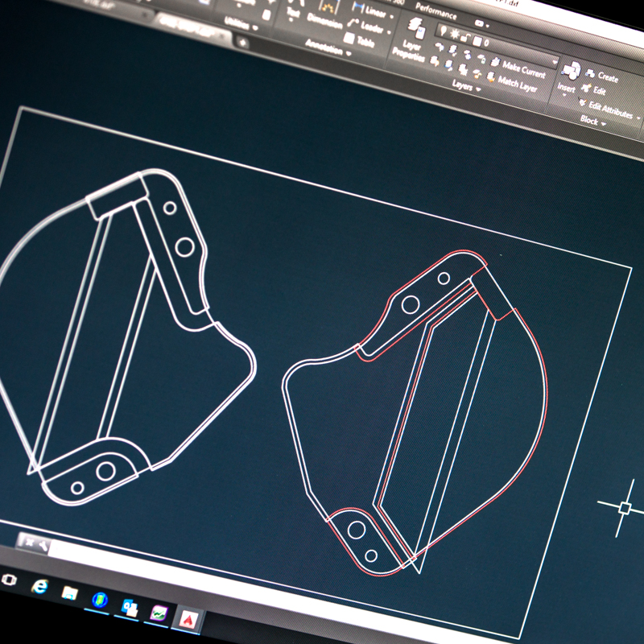Click the Layer Unisolate icon
Screen dimensions: 644x644
pos(448,64)
